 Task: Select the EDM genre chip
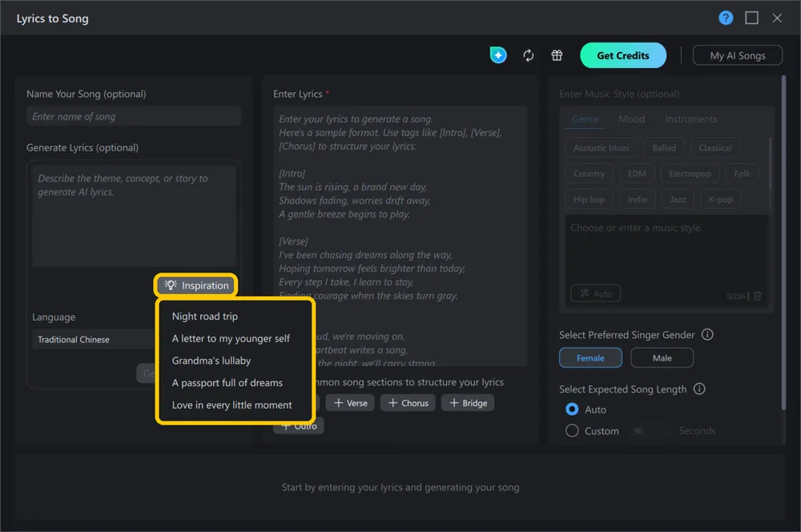click(637, 173)
